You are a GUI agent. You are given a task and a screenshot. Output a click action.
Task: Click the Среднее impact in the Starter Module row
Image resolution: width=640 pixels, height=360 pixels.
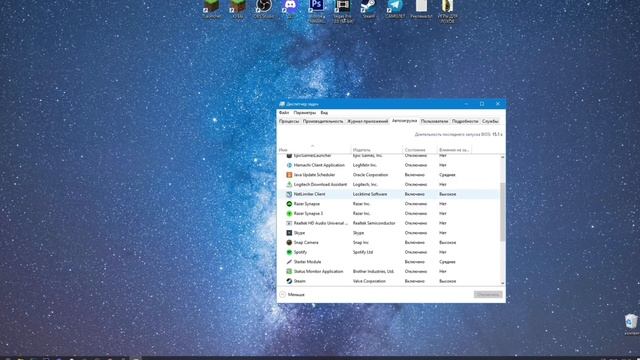click(x=447, y=262)
